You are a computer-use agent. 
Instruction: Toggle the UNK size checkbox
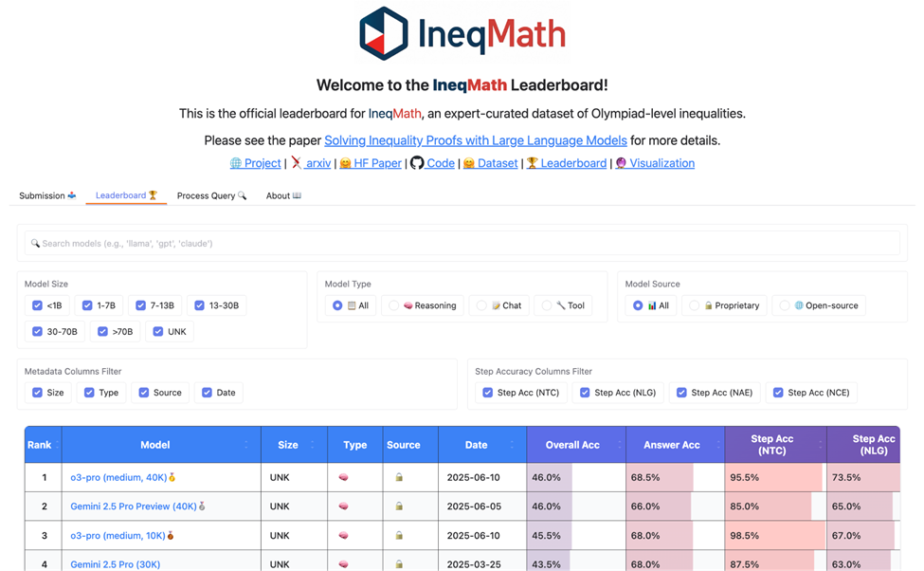[x=158, y=332]
